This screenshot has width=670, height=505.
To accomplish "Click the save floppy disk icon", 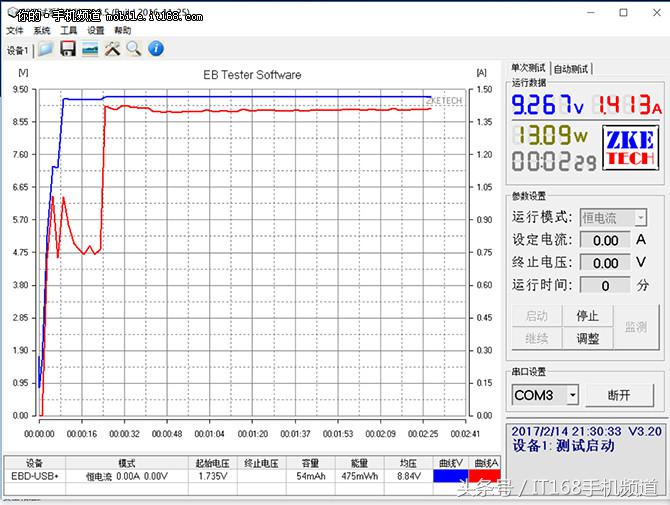I will tap(68, 49).
